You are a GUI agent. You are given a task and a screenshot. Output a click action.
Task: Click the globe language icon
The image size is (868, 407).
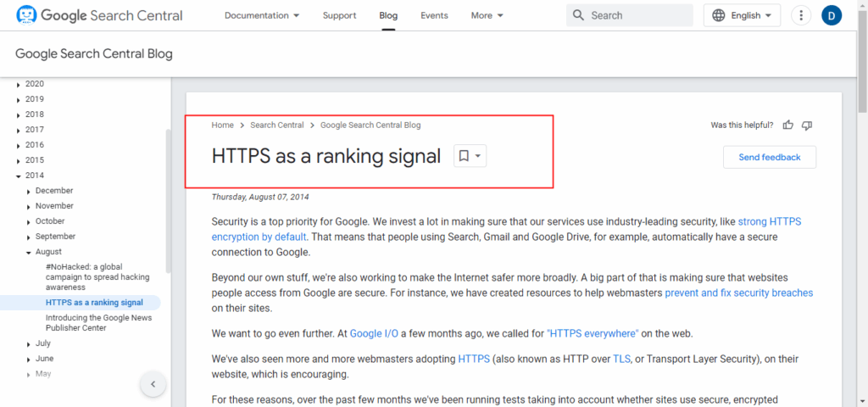[719, 15]
